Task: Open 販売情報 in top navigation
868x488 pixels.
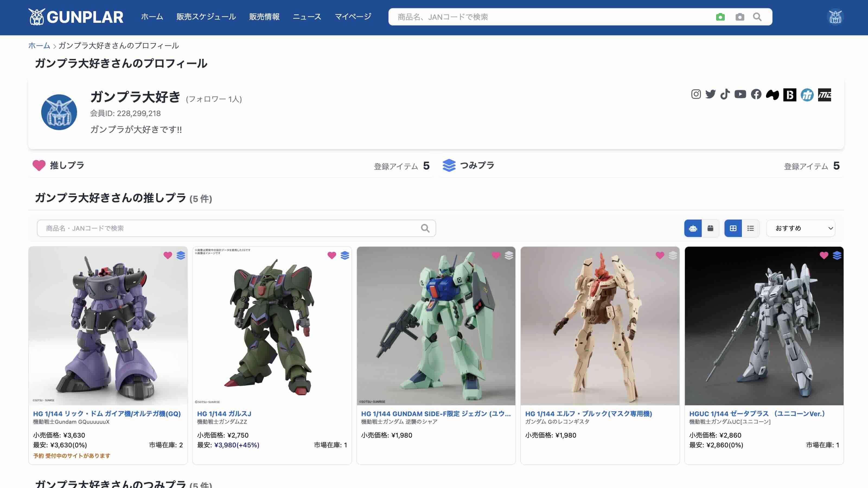Action: tap(264, 17)
